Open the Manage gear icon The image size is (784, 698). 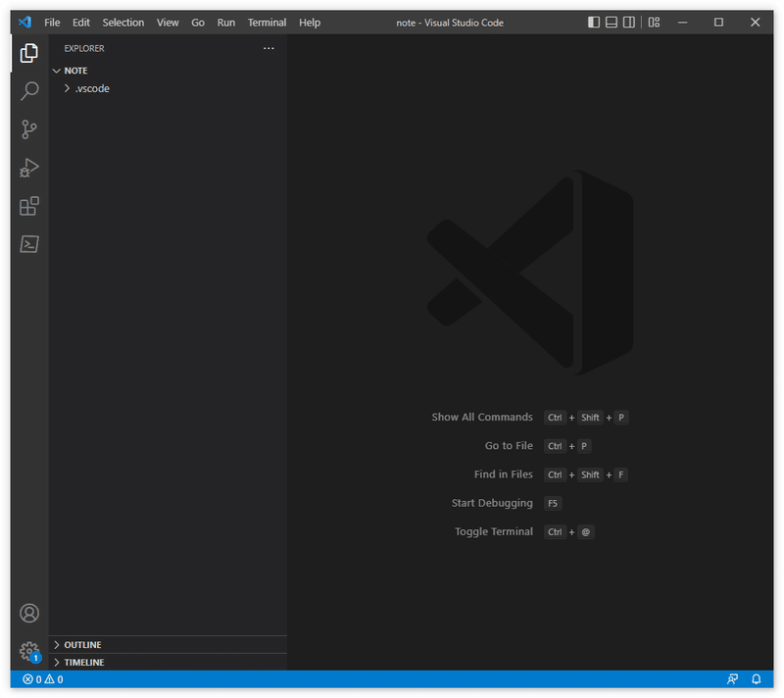pos(29,652)
